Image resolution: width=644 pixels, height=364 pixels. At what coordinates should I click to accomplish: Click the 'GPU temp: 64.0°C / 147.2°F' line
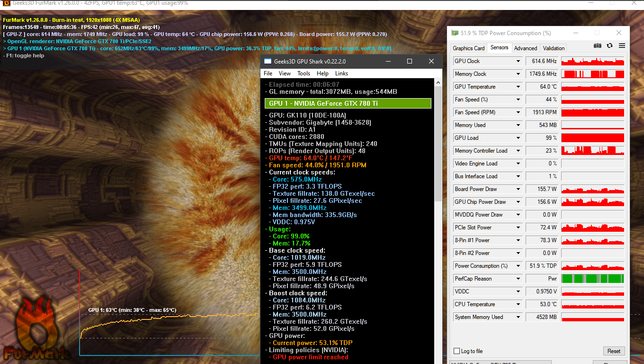[311, 158]
